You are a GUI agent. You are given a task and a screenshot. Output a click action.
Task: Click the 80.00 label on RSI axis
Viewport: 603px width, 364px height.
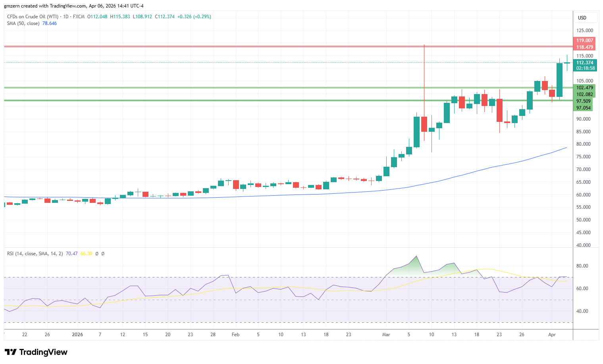pos(582,266)
